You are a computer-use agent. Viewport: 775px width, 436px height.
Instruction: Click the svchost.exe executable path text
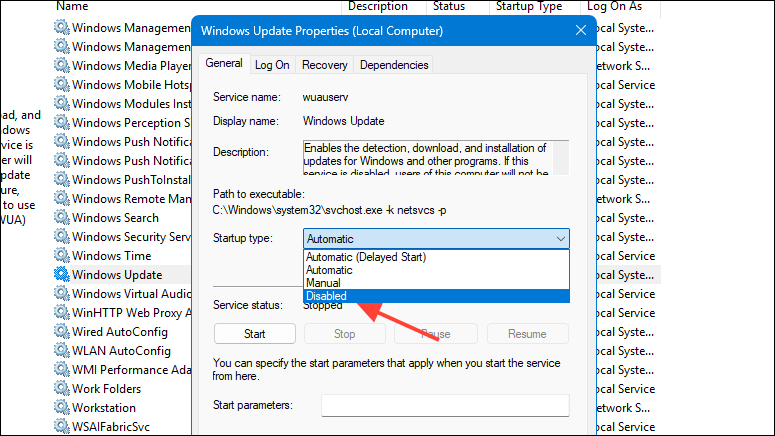[329, 210]
